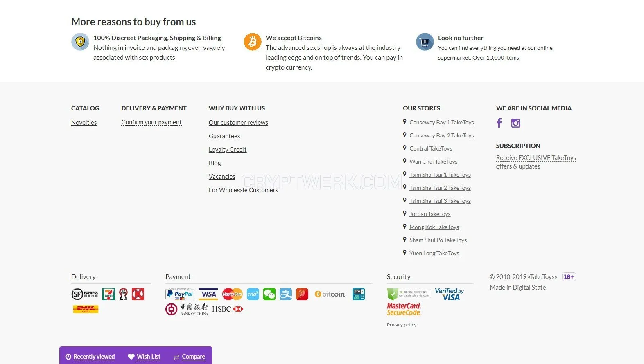Open the Compare tab
Image resolution: width=644 pixels, height=364 pixels.
tap(189, 357)
